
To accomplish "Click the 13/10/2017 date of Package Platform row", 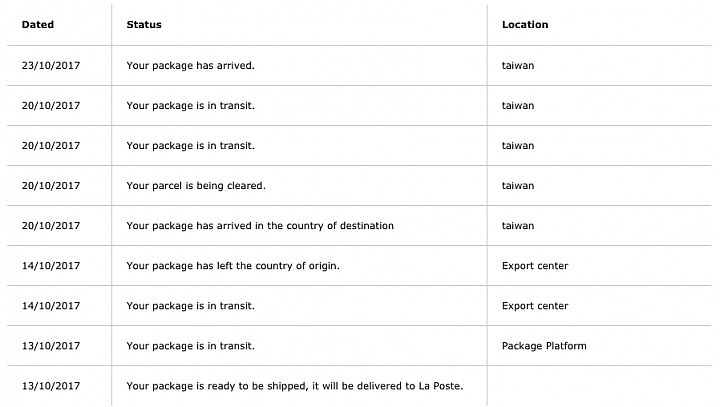I will (51, 346).
